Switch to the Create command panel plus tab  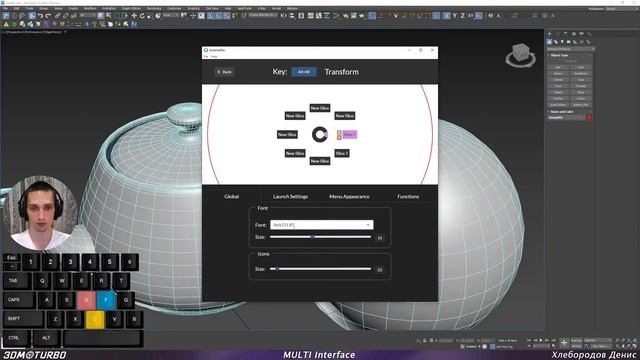(x=549, y=33)
